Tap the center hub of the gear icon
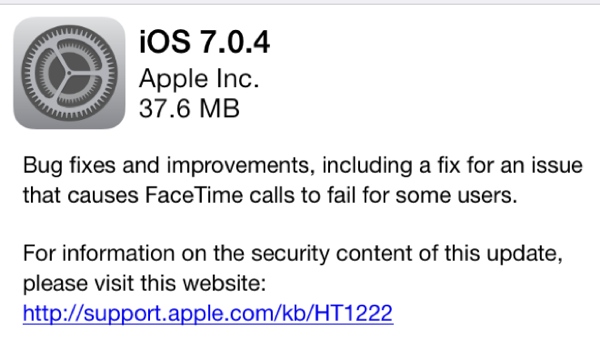This screenshot has height=360, width=600. coord(69,73)
